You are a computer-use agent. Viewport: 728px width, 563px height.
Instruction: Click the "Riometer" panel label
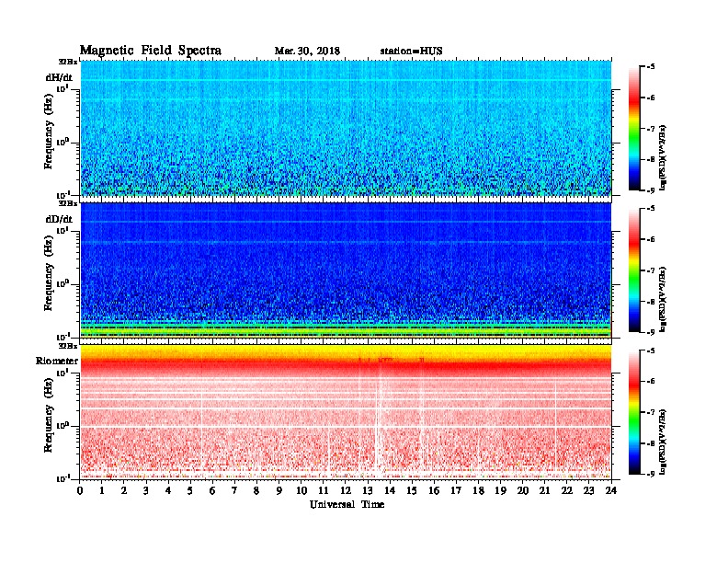[x=57, y=361]
